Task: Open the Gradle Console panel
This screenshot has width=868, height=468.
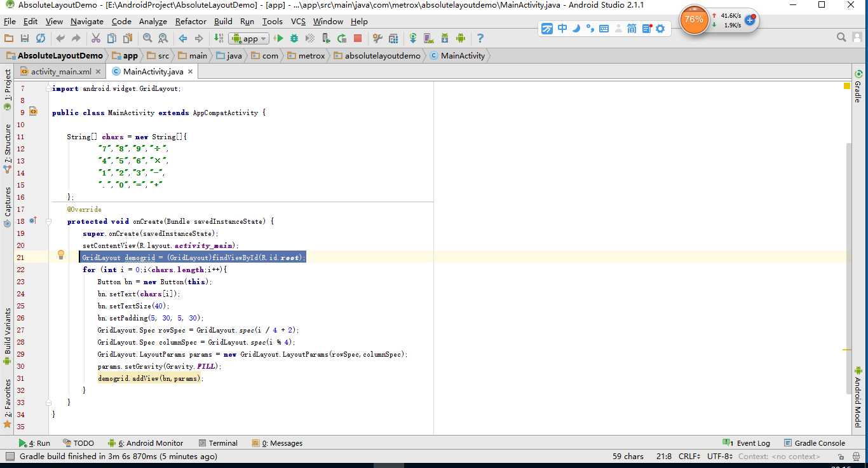Action: (x=814, y=443)
